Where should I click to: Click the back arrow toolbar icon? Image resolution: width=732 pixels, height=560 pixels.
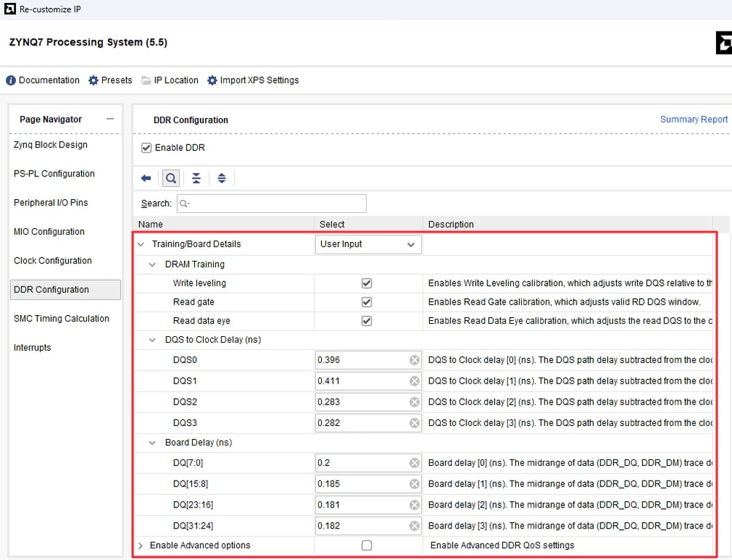[146, 179]
